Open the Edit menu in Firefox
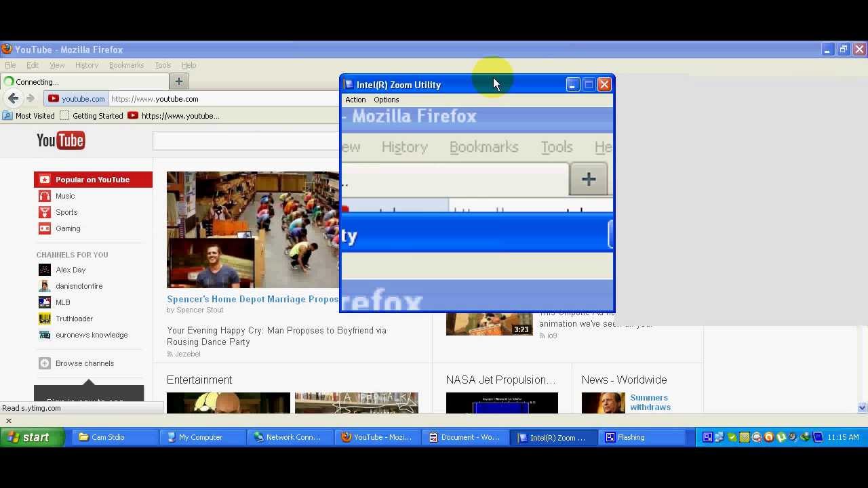Viewport: 868px width, 488px height. tap(33, 65)
